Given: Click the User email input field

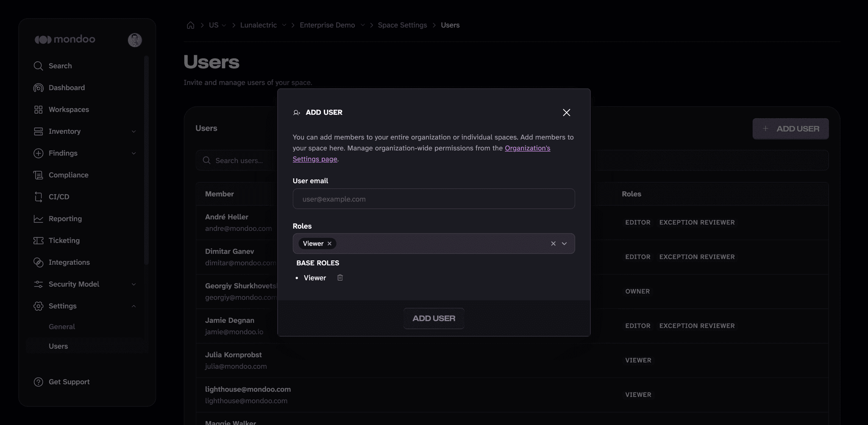Looking at the screenshot, I should (434, 199).
